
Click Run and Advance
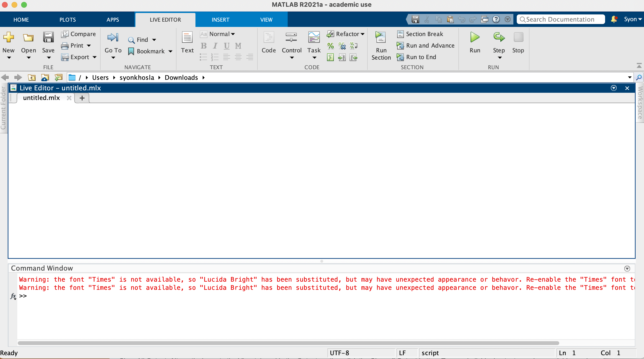pos(425,45)
